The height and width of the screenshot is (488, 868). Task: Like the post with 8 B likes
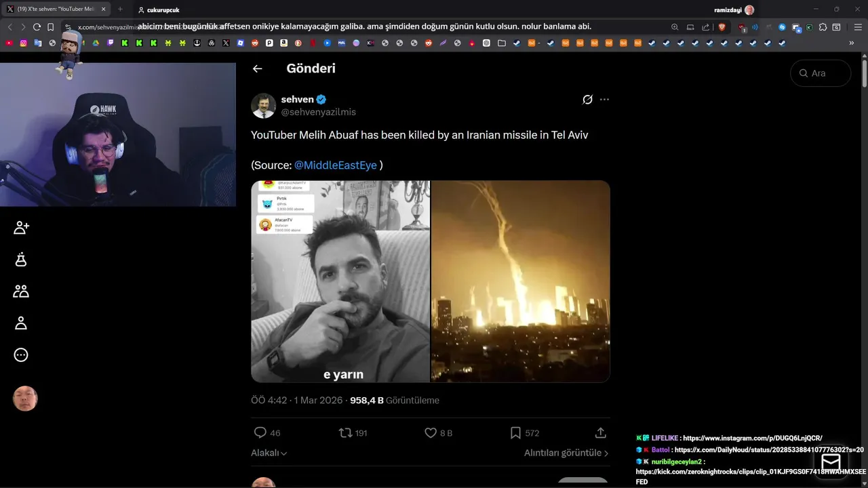point(438,432)
